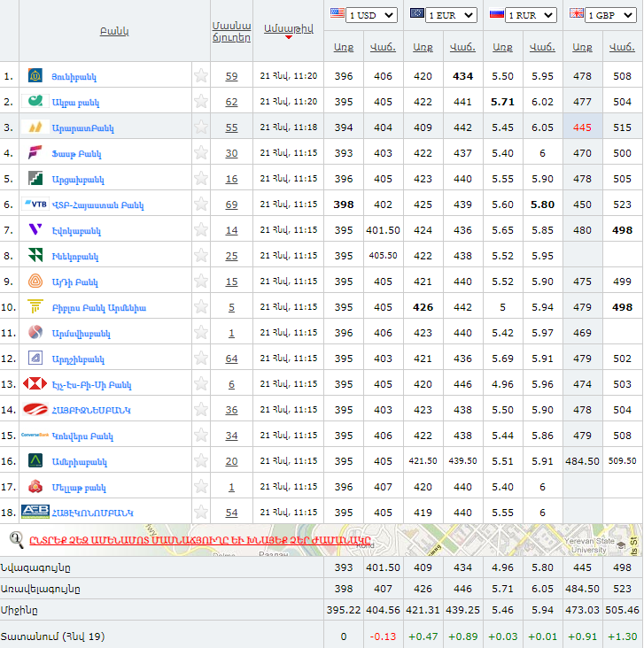Viewport: 644px width, 648px height.
Task: Open the 1 GBP currency dropdown
Action: [610, 15]
